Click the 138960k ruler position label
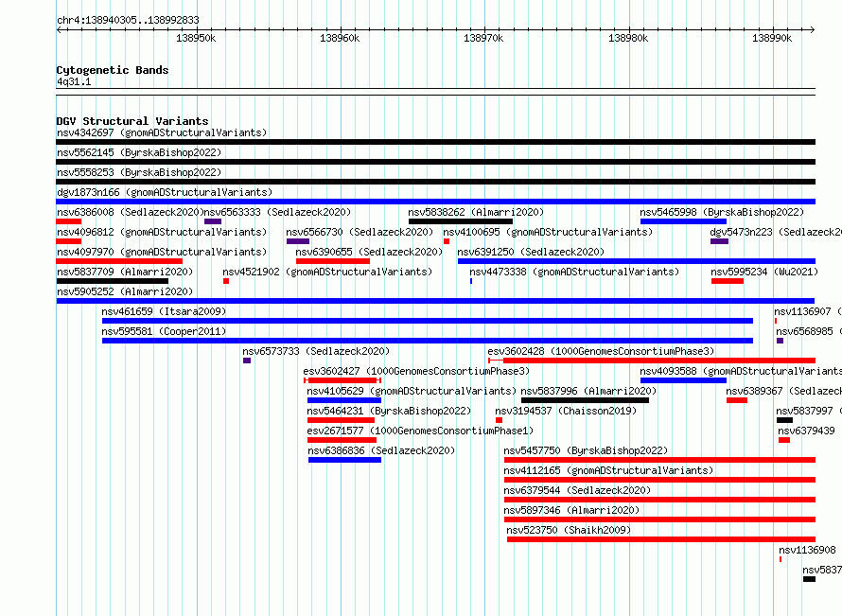Image resolution: width=842 pixels, height=616 pixels. click(340, 38)
